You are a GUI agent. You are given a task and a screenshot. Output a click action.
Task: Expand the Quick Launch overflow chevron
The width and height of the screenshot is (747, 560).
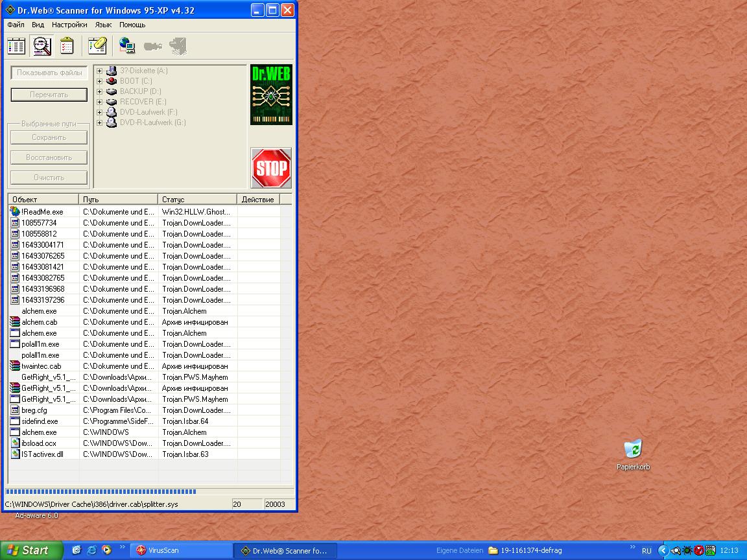click(122, 546)
